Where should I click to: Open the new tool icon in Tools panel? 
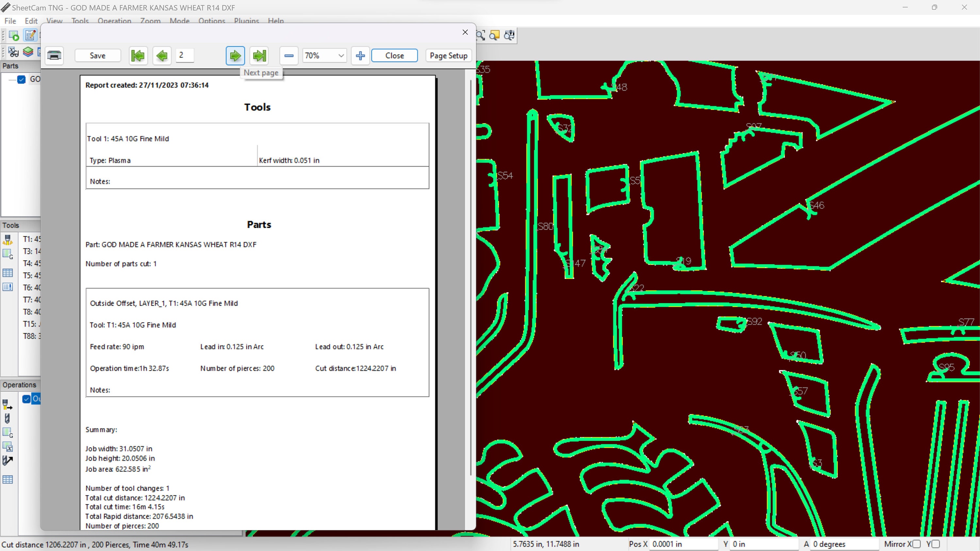pyautogui.click(x=8, y=240)
